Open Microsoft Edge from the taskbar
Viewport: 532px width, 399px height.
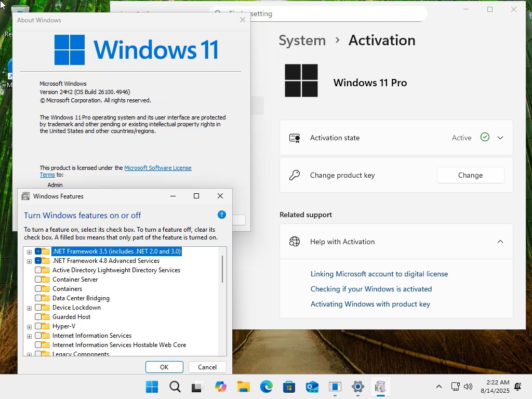click(267, 387)
